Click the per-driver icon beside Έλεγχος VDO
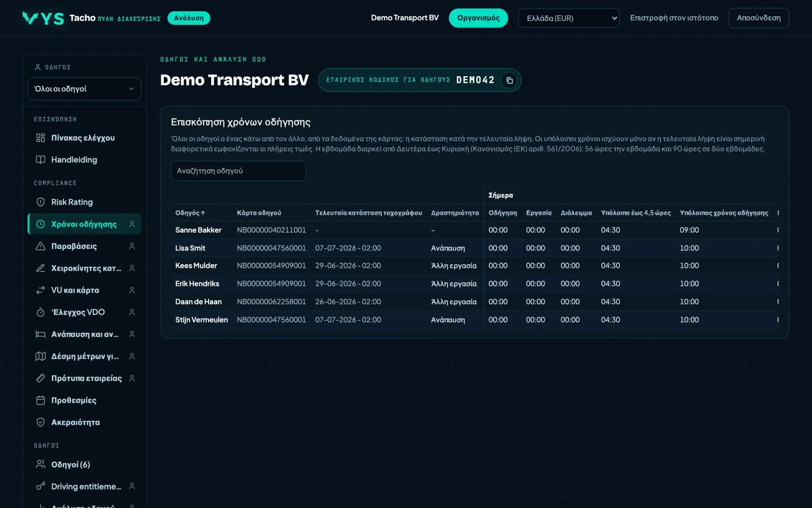 point(132,312)
